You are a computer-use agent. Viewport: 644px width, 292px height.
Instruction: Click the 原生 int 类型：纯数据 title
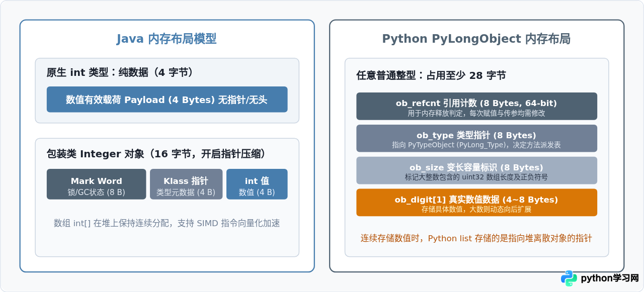click(120, 72)
